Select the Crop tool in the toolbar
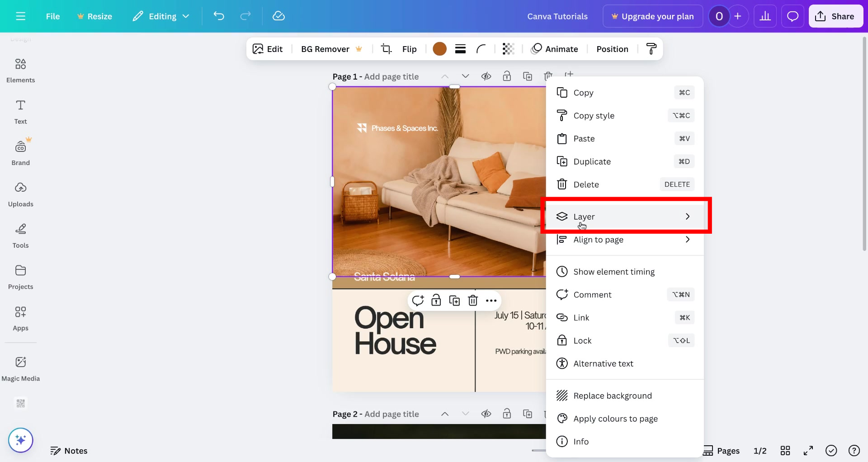The image size is (868, 462). pyautogui.click(x=386, y=48)
